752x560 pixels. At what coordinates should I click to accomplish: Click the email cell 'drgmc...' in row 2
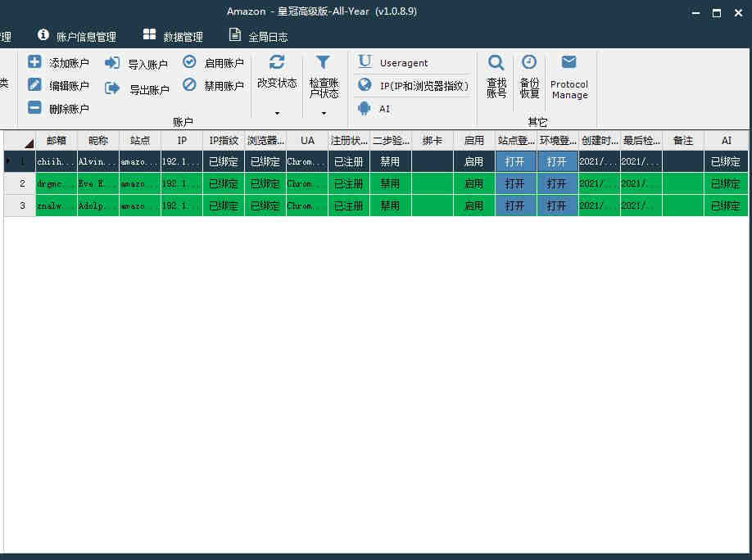[x=56, y=183]
